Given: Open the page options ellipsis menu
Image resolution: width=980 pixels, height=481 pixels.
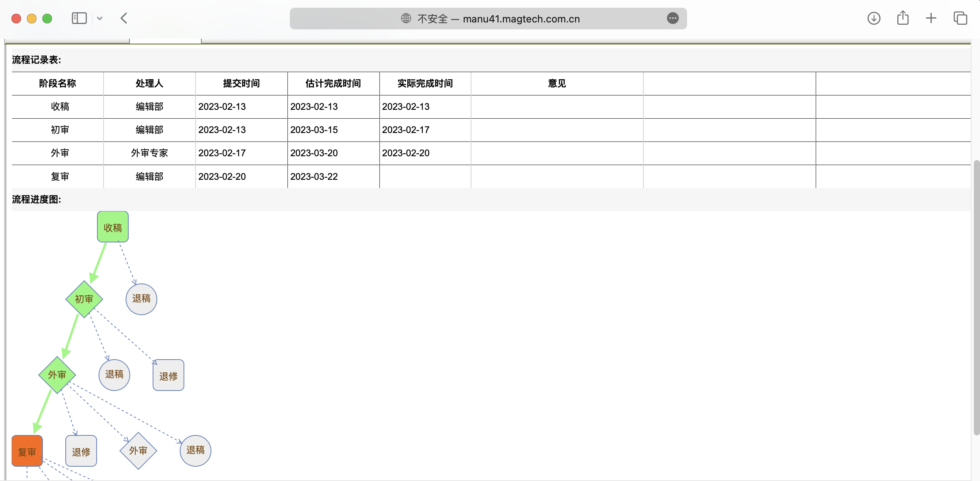Looking at the screenshot, I should tap(672, 18).
